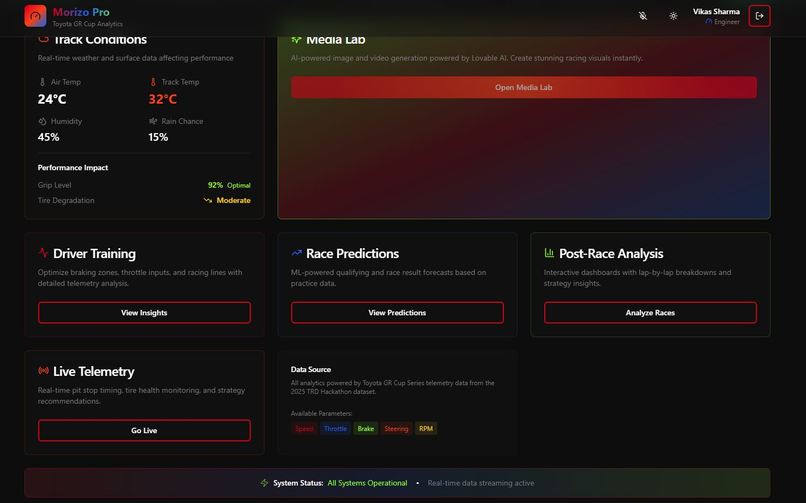Click the Post-Race Analysis heading
The image size is (806, 503).
coord(611,254)
